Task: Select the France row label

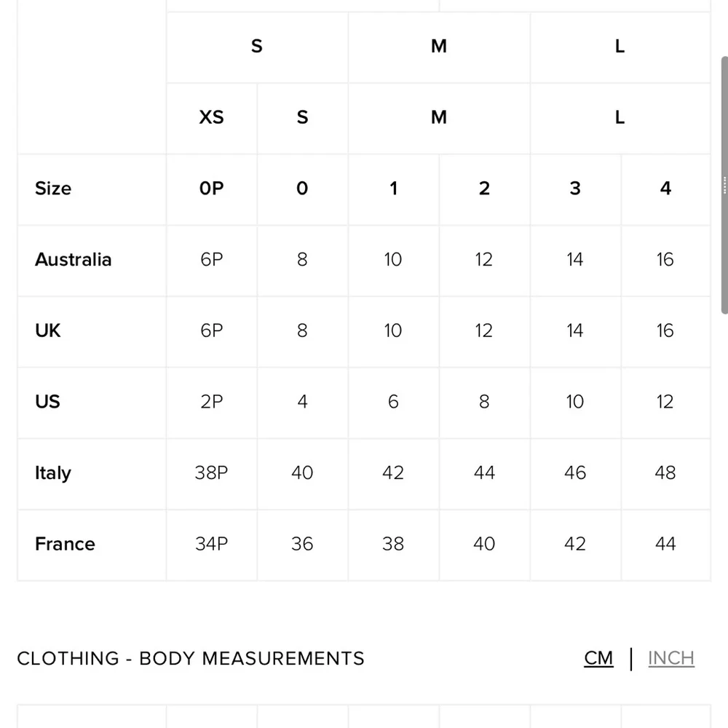Action: tap(65, 544)
